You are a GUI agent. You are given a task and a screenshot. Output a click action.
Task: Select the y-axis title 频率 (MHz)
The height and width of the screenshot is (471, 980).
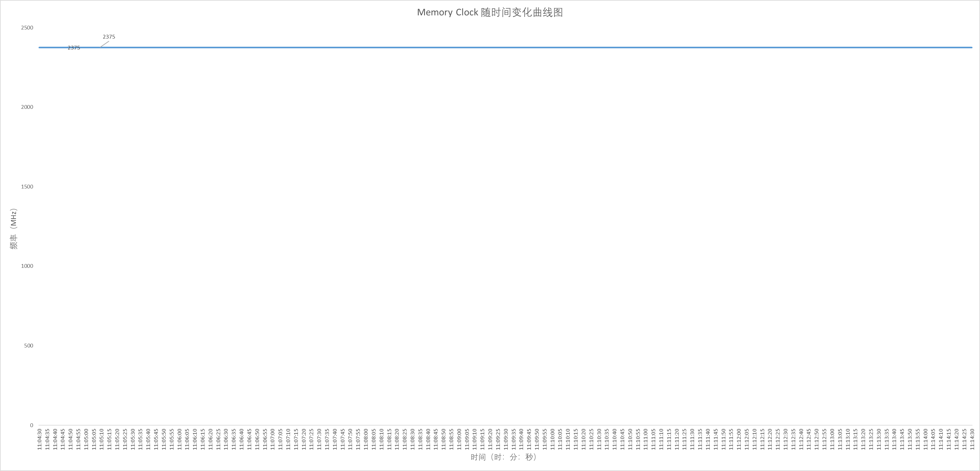coord(14,229)
